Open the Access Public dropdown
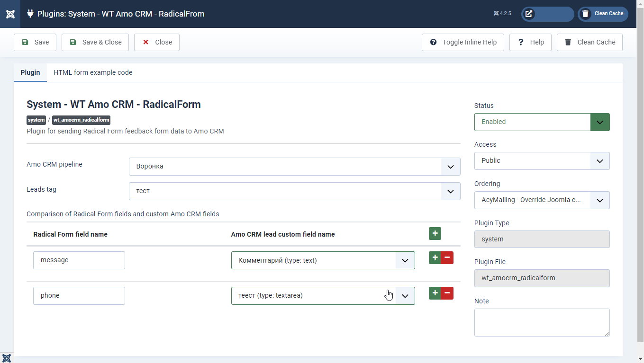 [x=542, y=161]
